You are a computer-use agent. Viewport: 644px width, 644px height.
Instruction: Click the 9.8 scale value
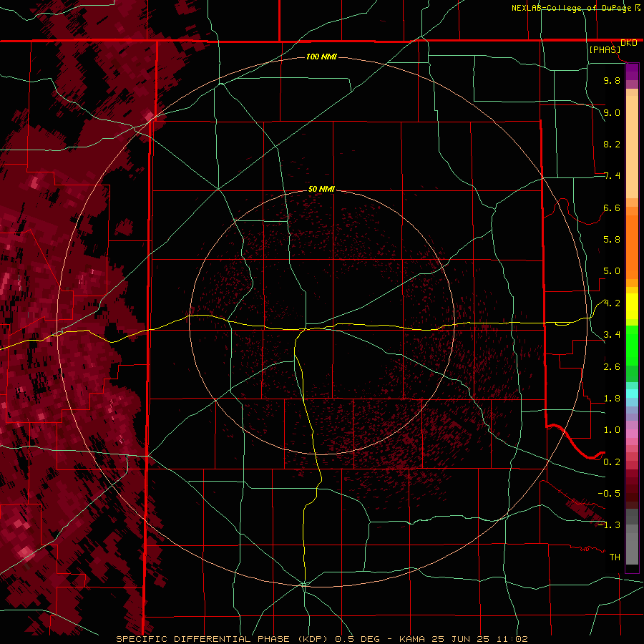pos(612,80)
